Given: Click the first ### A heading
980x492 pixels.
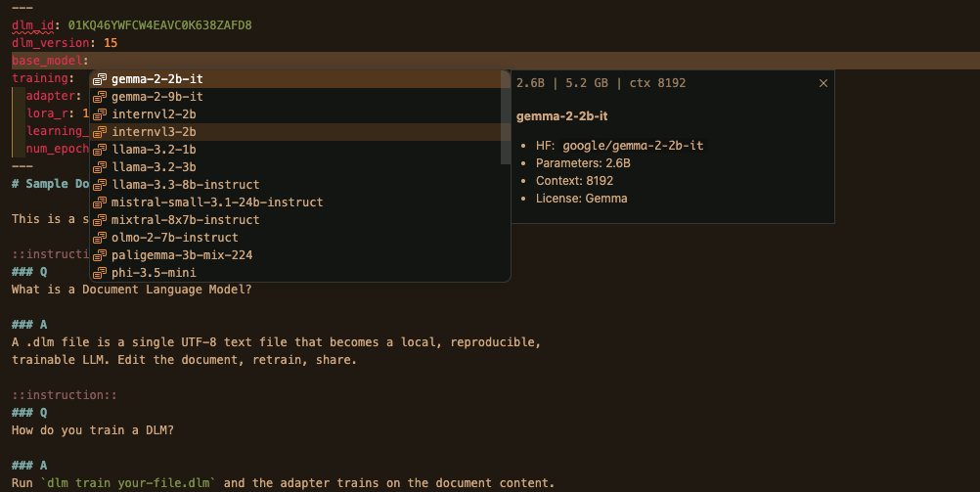Looking at the screenshot, I should [29, 325].
